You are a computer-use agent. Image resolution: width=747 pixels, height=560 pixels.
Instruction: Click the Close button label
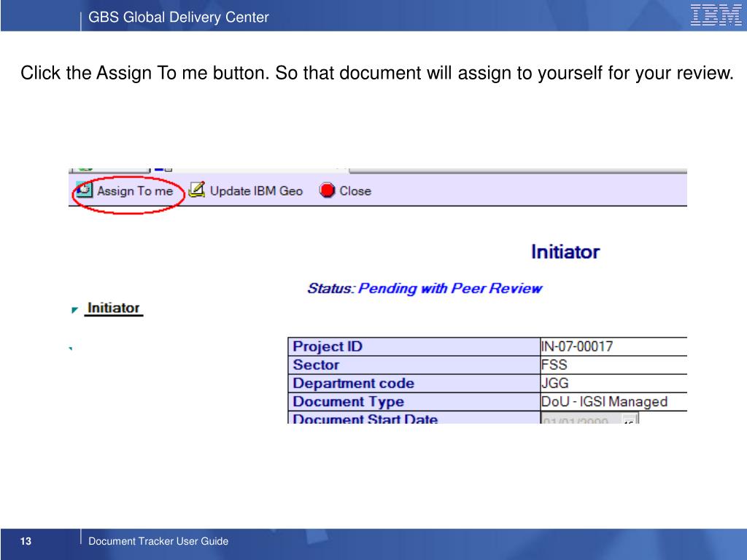coord(355,191)
